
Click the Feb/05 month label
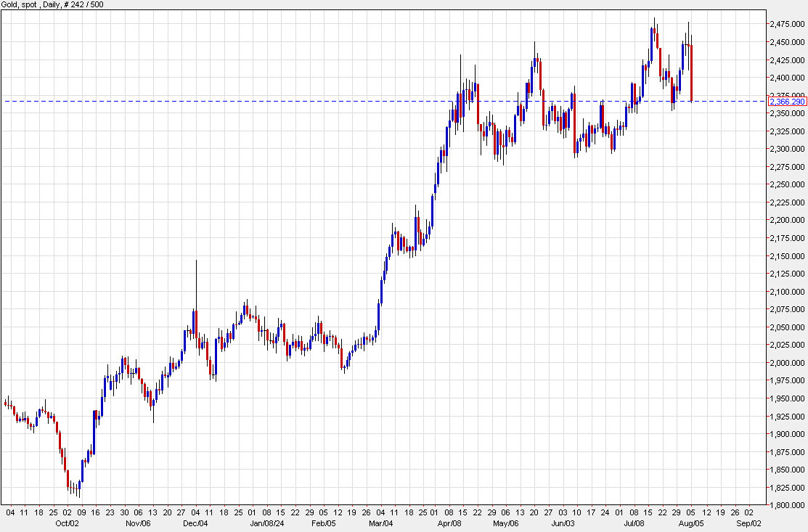click(324, 523)
